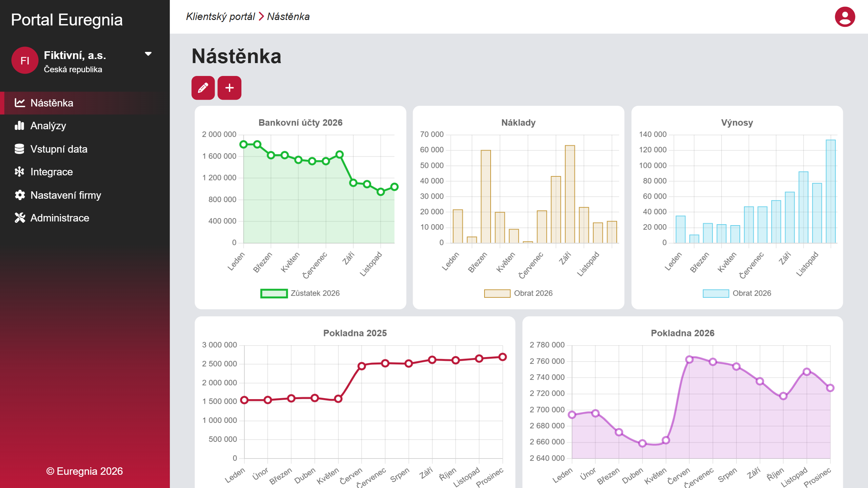Click the Nástěnka line chart icon in sidebar
The image size is (868, 488).
[20, 103]
